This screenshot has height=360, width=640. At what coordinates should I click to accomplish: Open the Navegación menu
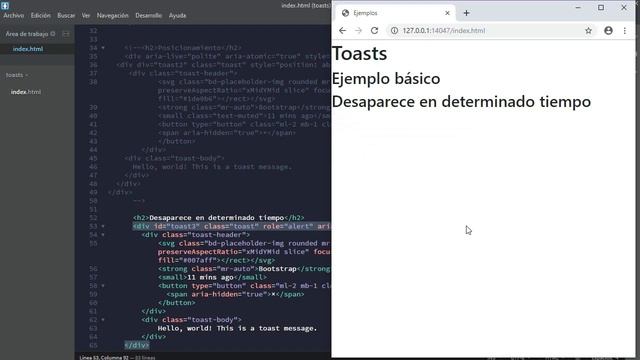(x=113, y=16)
